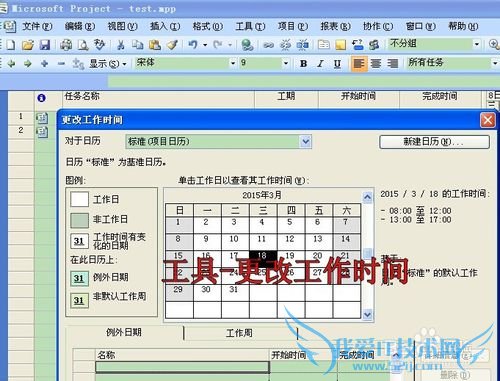Screen dimensions: 500x381
Task: Toggle Underline formatting
Action: point(337,63)
